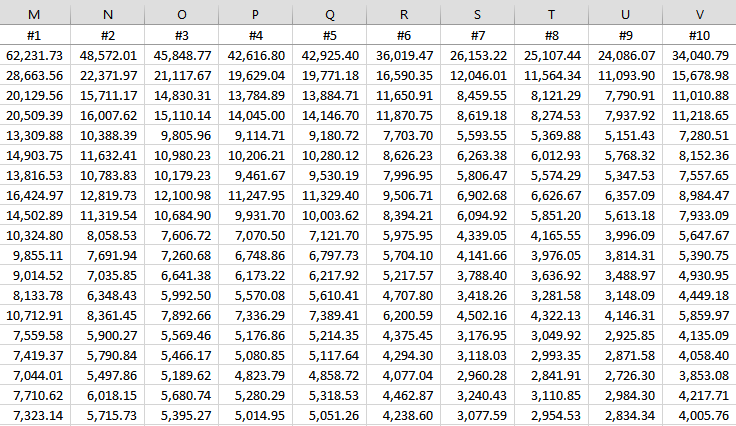This screenshot has height=426, width=736.
Task: Select column T header
Action: (552, 15)
